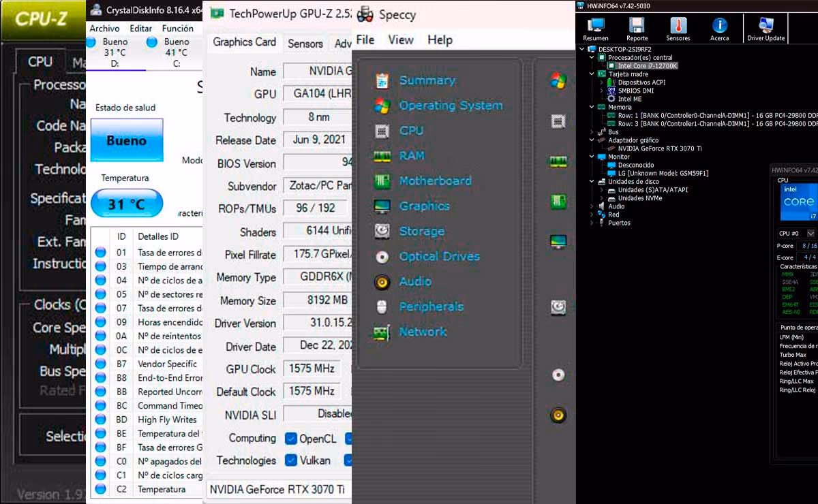Select BD High Fly Writes row
818x504 pixels.
coord(147,420)
